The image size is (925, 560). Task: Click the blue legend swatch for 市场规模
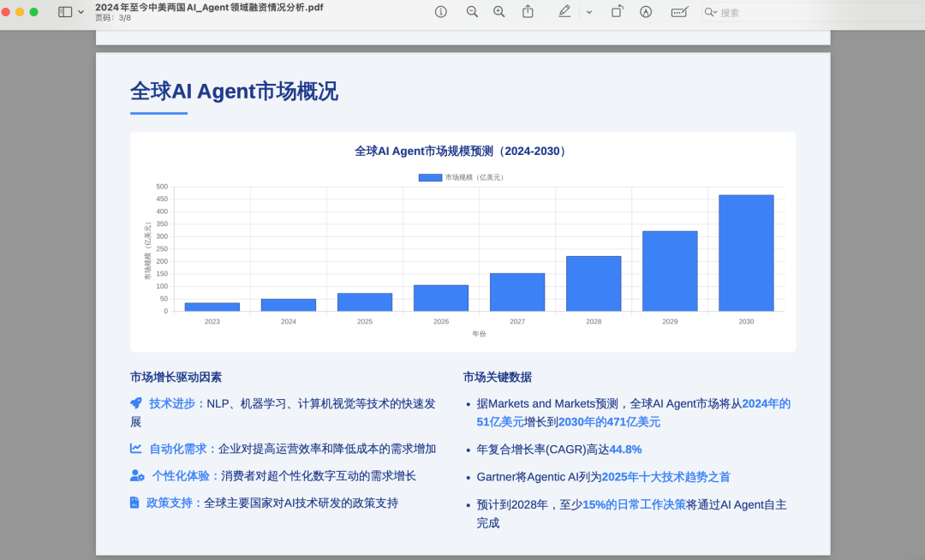click(x=430, y=177)
